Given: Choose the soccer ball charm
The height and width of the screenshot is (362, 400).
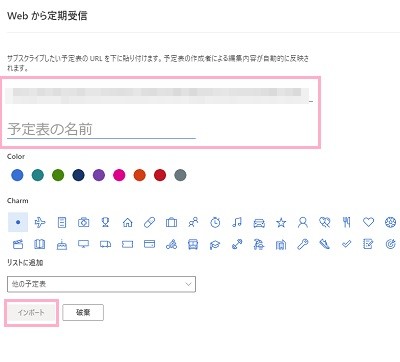Looking at the screenshot, I should [390, 222].
